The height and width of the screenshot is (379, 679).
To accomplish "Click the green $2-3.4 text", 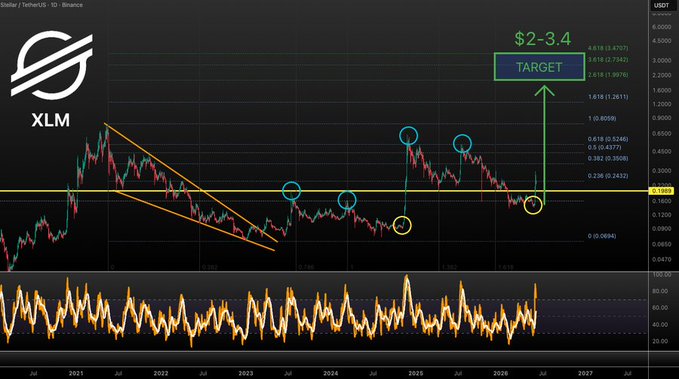I will pos(543,39).
